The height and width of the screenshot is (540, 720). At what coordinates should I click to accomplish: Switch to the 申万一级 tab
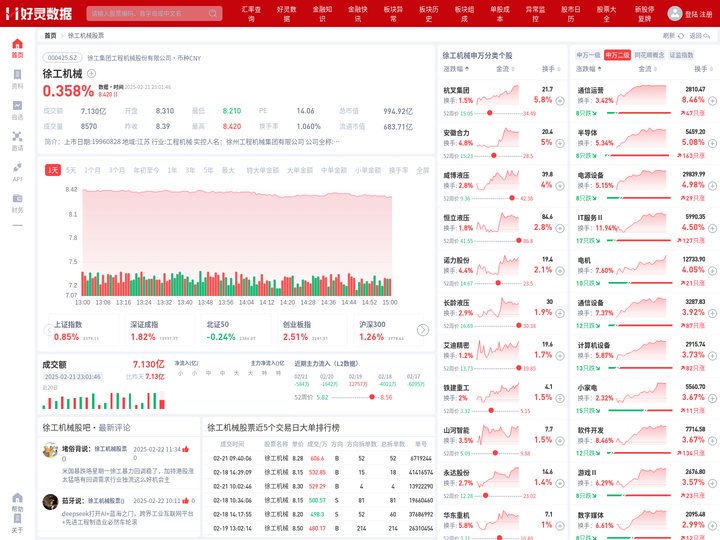pyautogui.click(x=588, y=55)
